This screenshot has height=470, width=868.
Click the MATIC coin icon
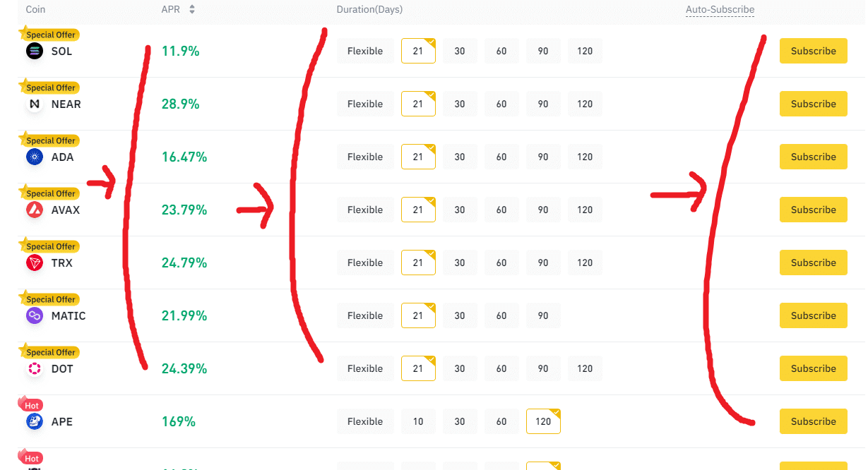(34, 315)
